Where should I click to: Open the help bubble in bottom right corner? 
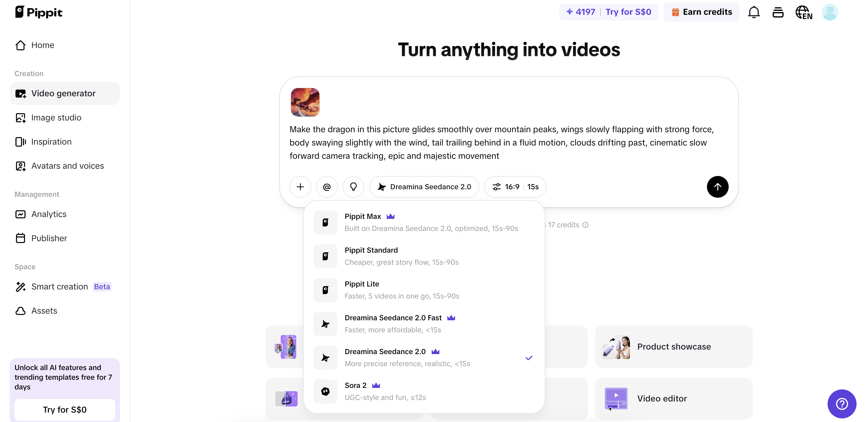coord(841,404)
